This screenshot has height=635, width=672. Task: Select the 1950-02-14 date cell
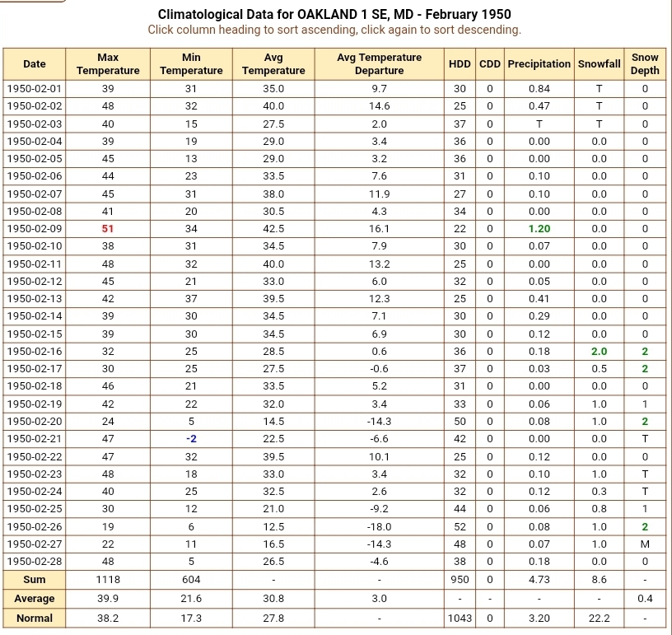click(x=35, y=316)
